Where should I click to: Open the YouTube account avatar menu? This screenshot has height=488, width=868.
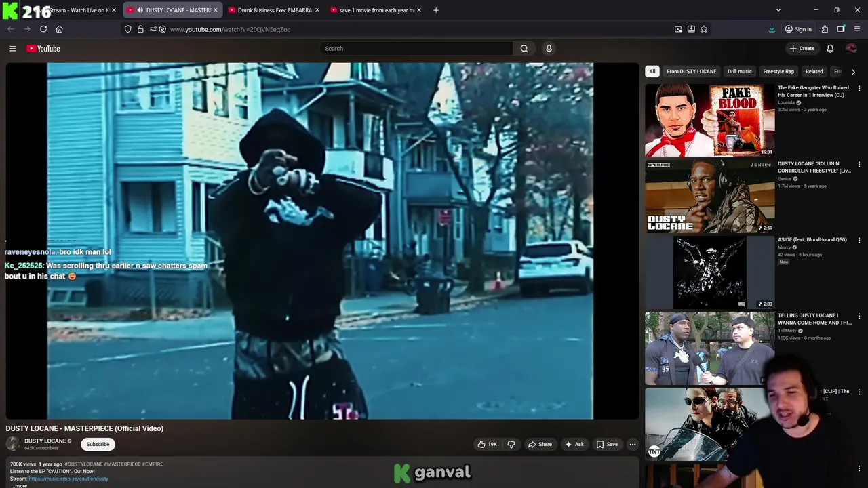tap(851, 48)
